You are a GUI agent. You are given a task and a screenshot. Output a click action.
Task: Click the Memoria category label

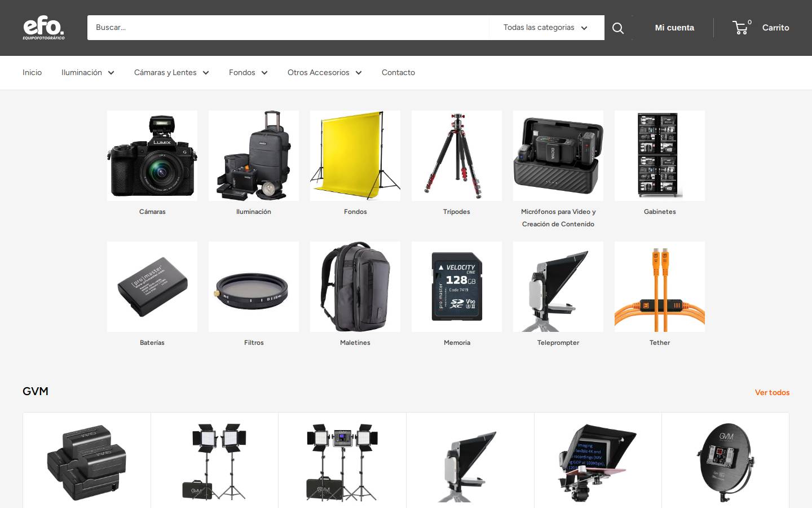457,343
